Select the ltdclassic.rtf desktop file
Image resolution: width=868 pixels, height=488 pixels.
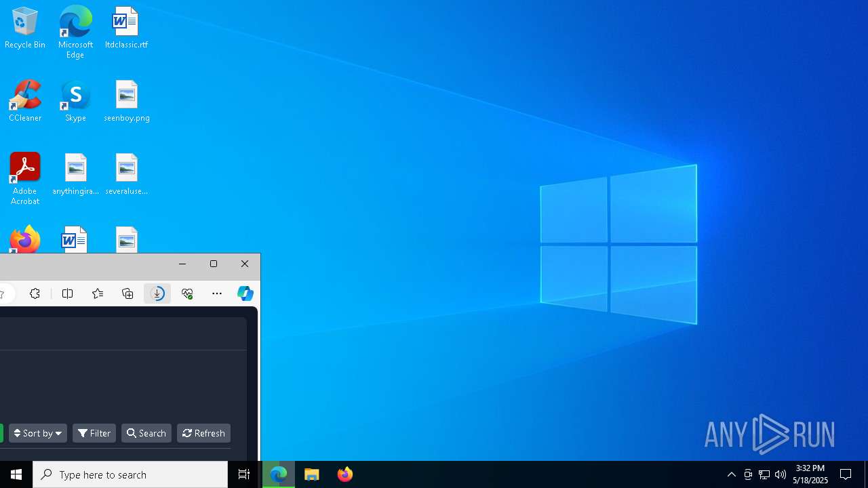pyautogui.click(x=126, y=28)
